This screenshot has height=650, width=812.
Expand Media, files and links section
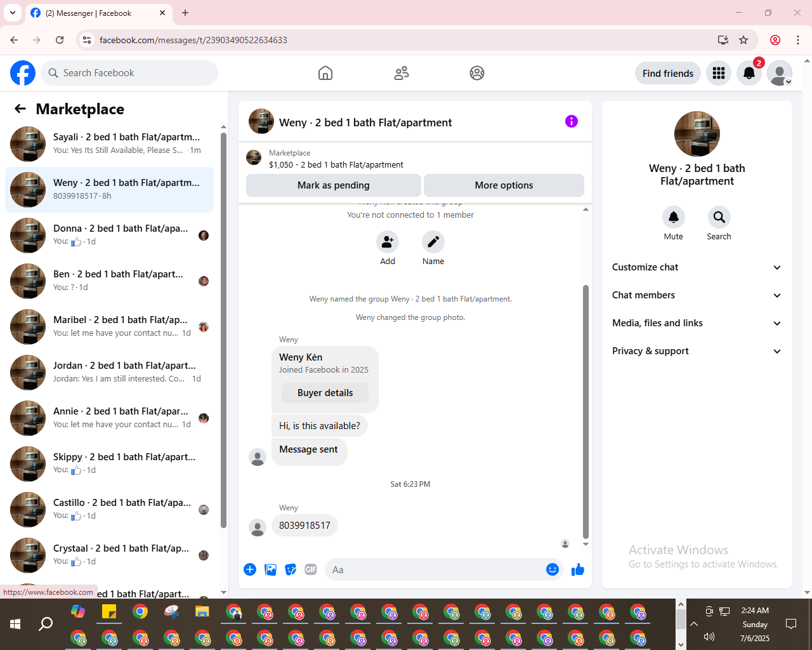(x=697, y=323)
